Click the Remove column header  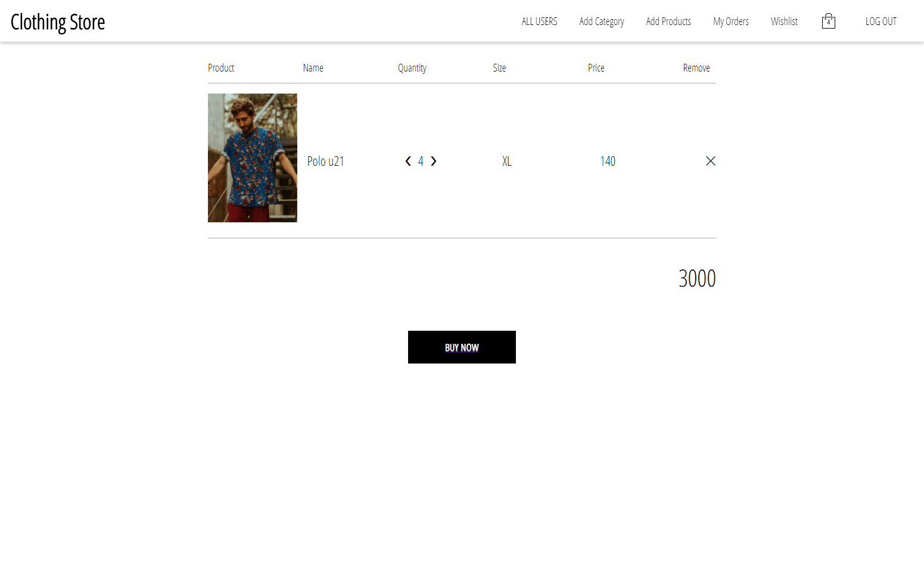(696, 68)
